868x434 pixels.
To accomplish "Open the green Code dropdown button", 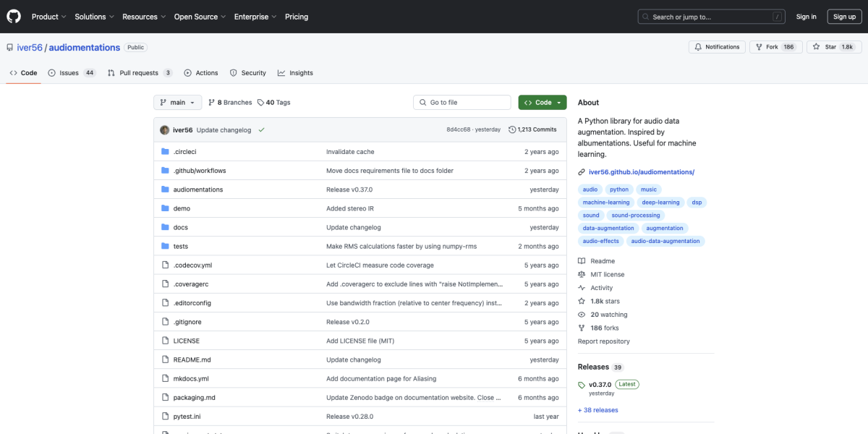I will pos(542,103).
